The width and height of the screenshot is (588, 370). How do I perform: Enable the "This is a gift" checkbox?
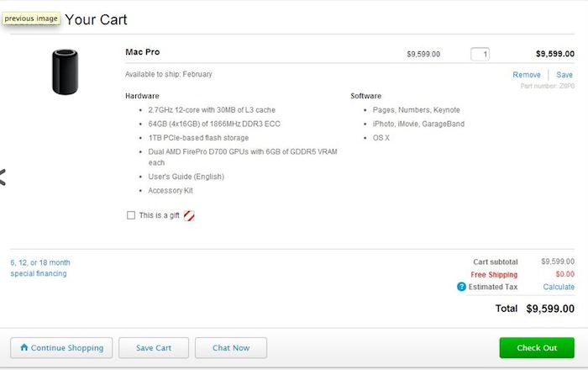(x=131, y=215)
